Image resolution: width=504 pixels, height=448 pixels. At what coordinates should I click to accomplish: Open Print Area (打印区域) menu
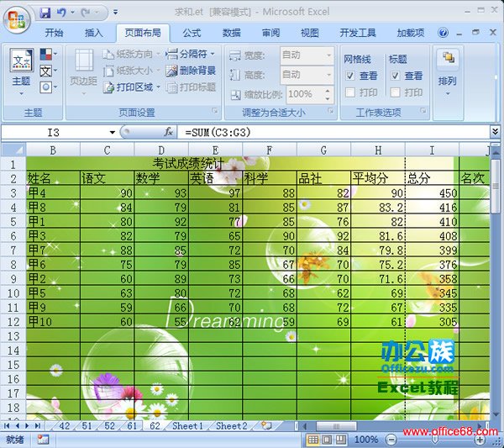click(131, 87)
